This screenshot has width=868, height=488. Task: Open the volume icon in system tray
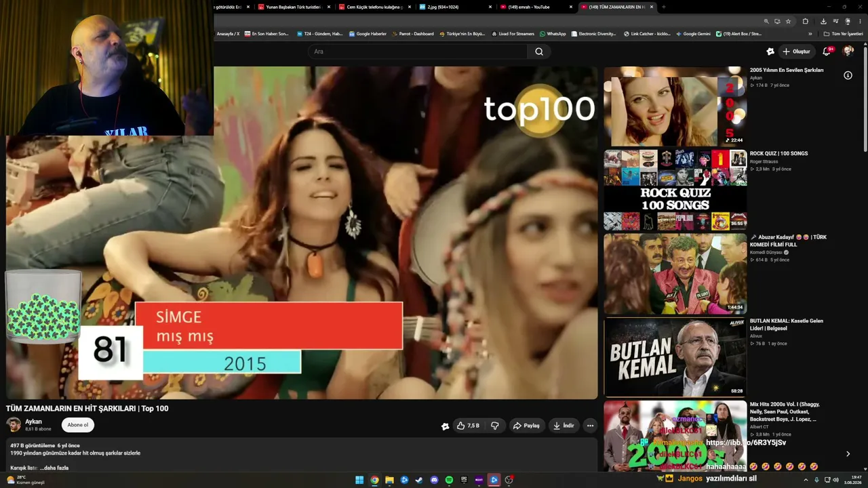point(836,480)
